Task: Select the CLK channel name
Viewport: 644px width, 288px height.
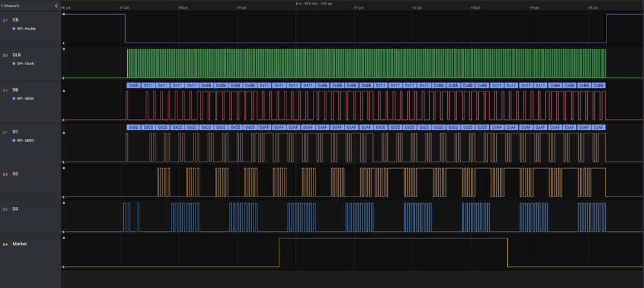Action: pos(16,55)
